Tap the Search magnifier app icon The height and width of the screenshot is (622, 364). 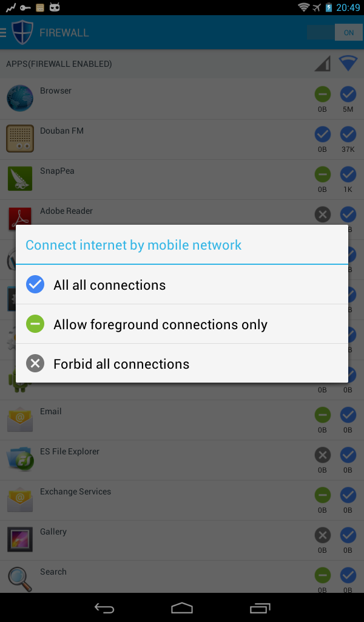19,579
